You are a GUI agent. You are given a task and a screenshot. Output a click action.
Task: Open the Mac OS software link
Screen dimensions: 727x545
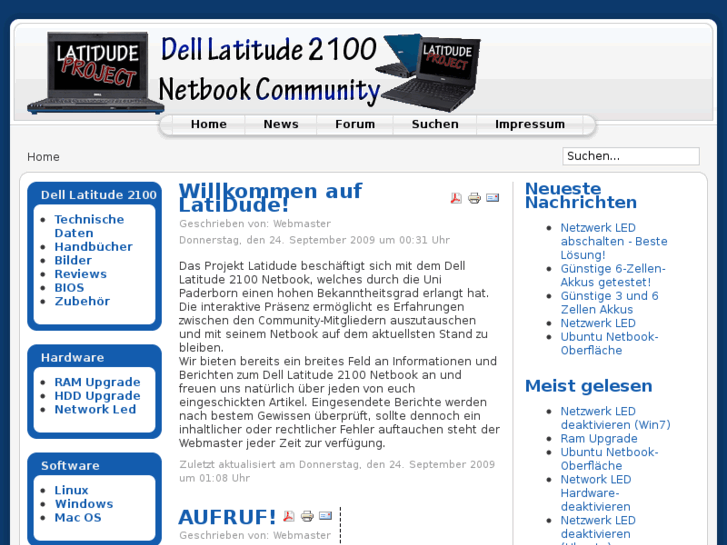77,518
